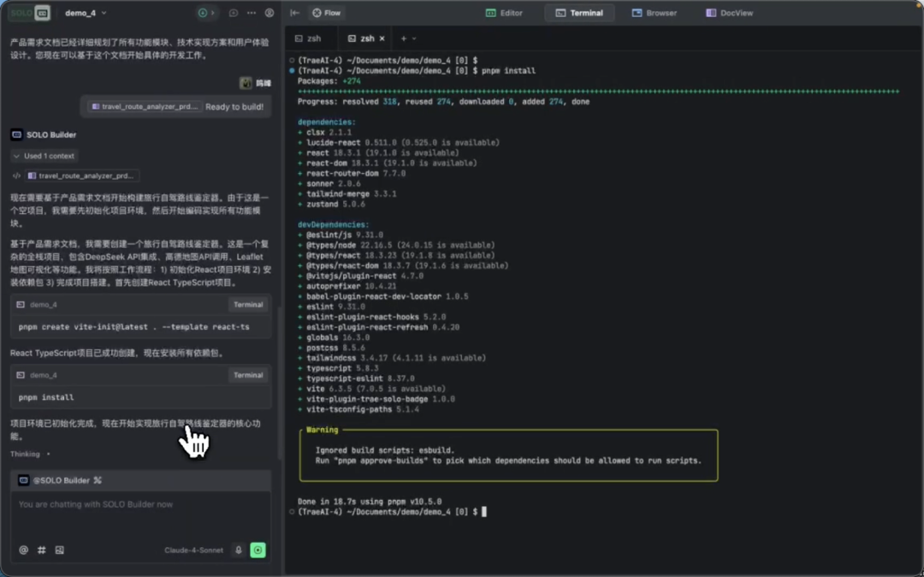Viewport: 924px width, 577px height.
Task: Open the three-dots more options menu
Action: click(252, 13)
